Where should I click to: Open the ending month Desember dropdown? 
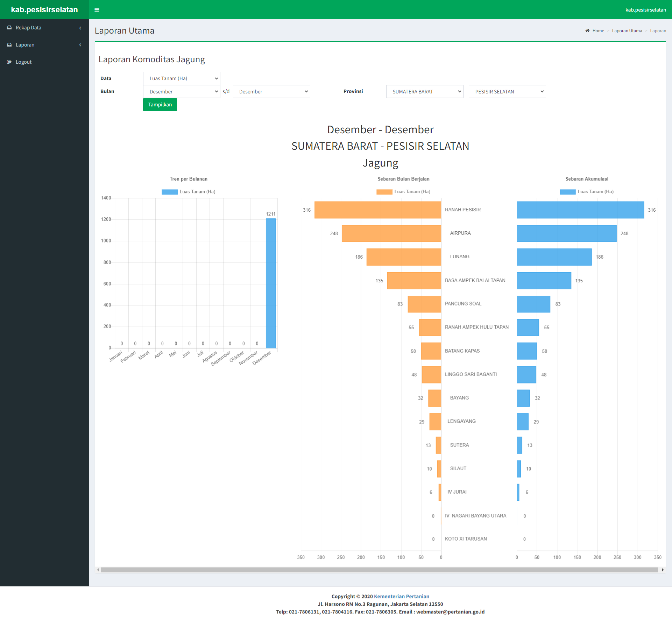271,92
